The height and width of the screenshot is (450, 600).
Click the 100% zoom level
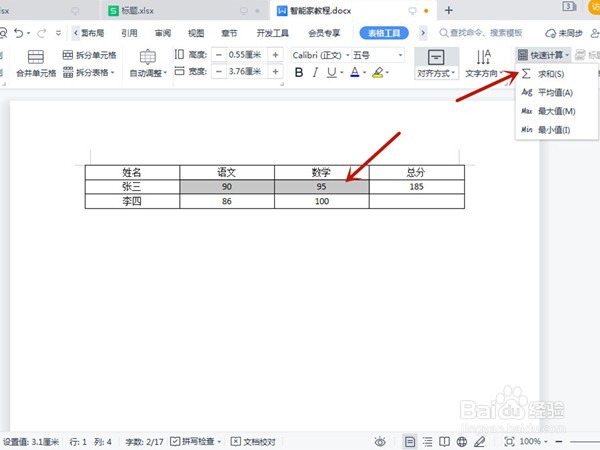pyautogui.click(x=532, y=442)
